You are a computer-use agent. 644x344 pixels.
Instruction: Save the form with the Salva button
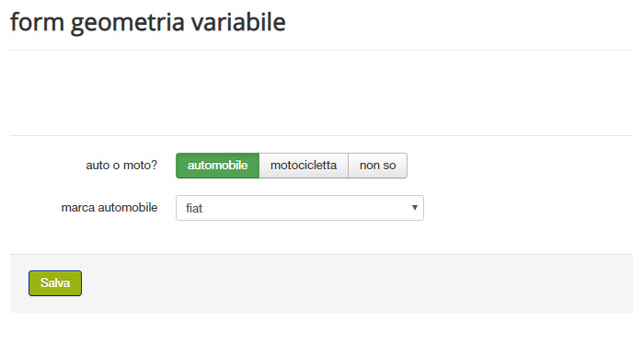55,283
